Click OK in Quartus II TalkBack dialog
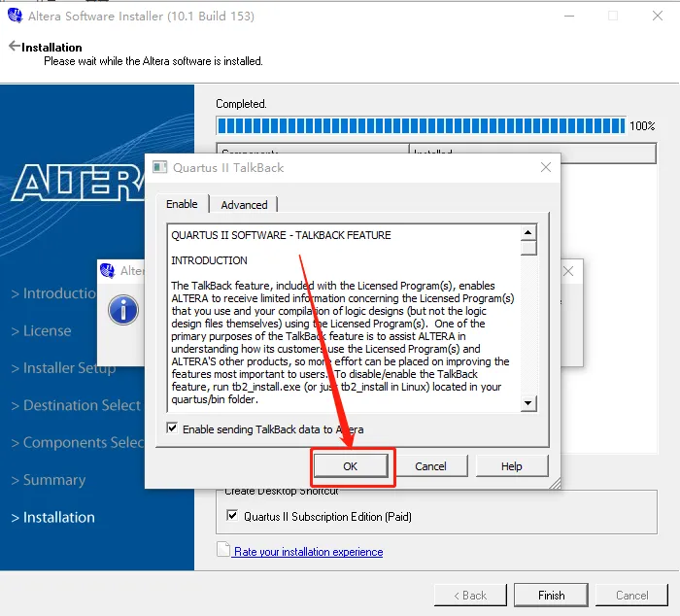 coord(351,466)
